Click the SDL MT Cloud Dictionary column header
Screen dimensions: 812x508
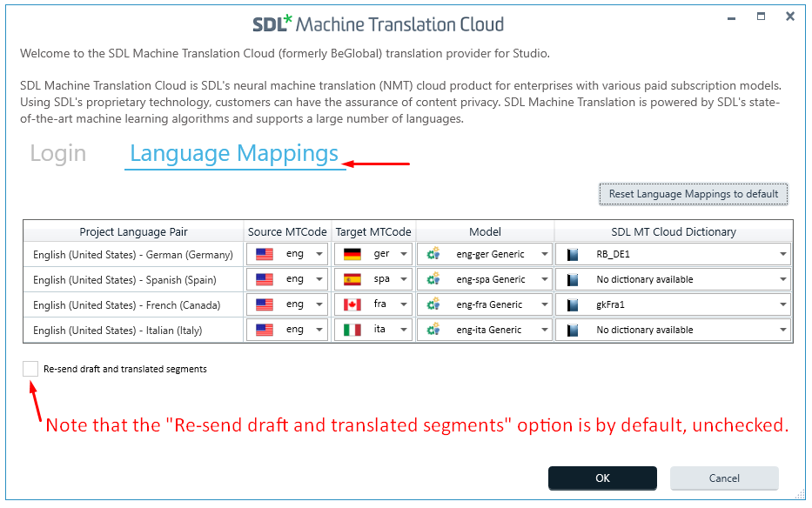(674, 231)
